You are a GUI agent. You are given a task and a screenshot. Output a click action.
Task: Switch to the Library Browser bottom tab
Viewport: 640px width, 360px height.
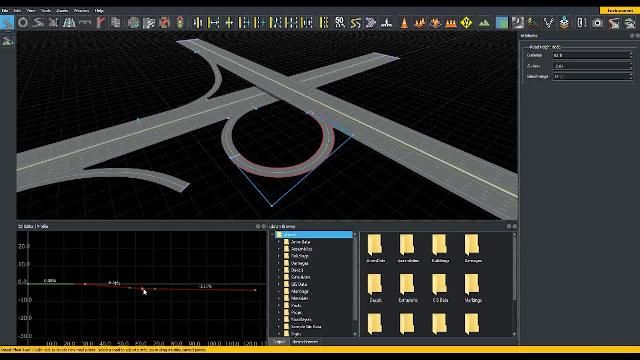point(305,342)
